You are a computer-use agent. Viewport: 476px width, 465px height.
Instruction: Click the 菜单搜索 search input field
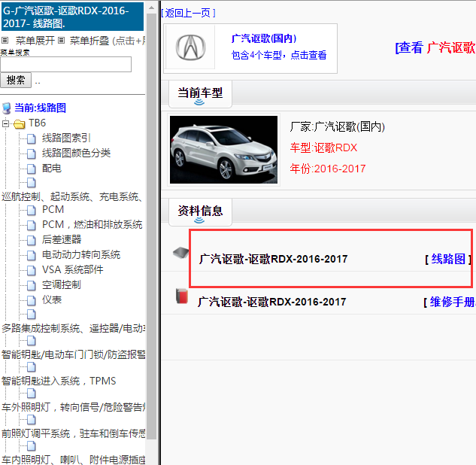click(x=65, y=64)
